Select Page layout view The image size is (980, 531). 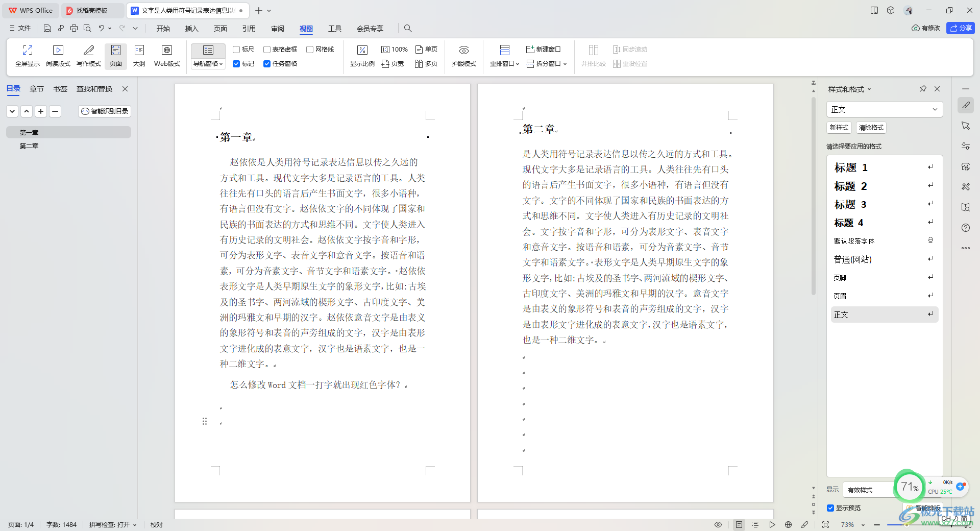116,56
